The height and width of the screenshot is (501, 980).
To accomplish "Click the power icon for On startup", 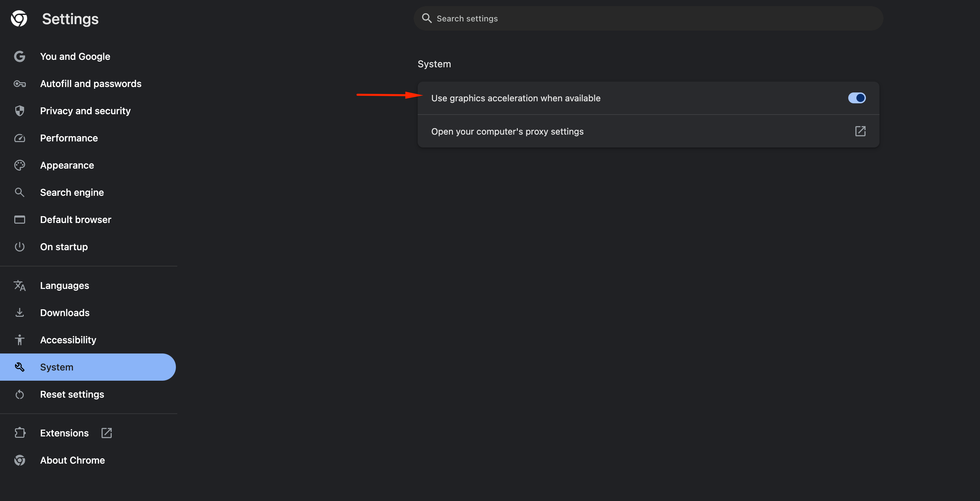I will (19, 247).
